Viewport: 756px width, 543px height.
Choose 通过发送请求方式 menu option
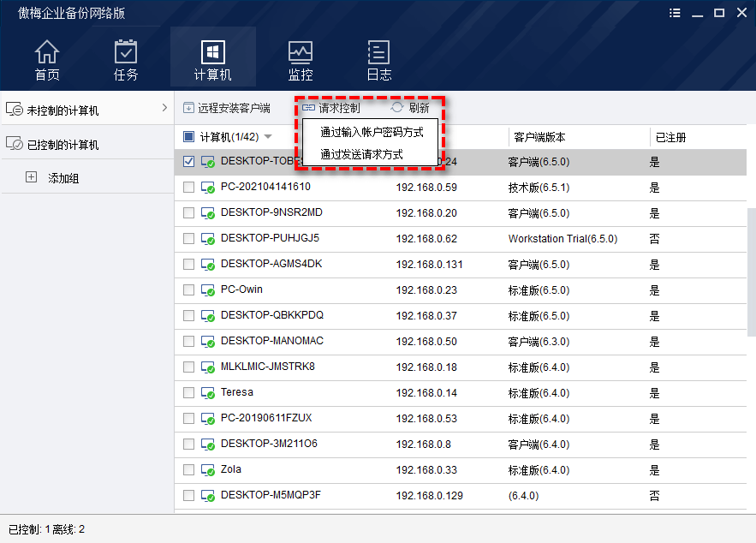point(361,155)
